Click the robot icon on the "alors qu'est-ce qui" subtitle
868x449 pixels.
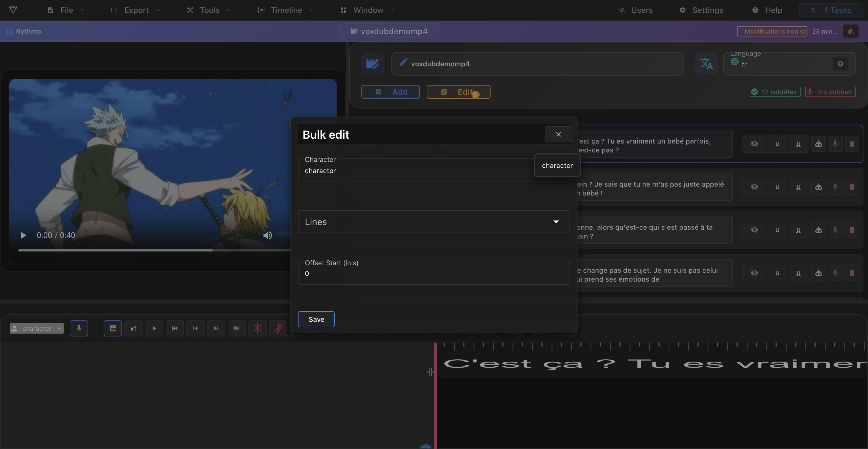point(818,230)
